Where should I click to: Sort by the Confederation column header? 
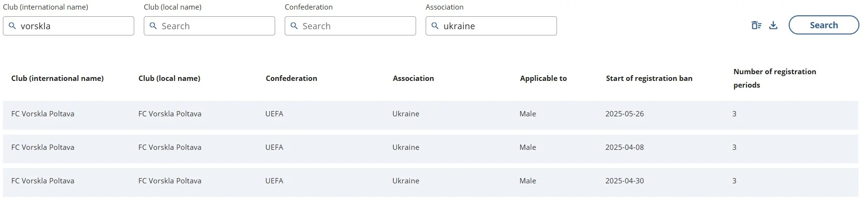click(291, 79)
